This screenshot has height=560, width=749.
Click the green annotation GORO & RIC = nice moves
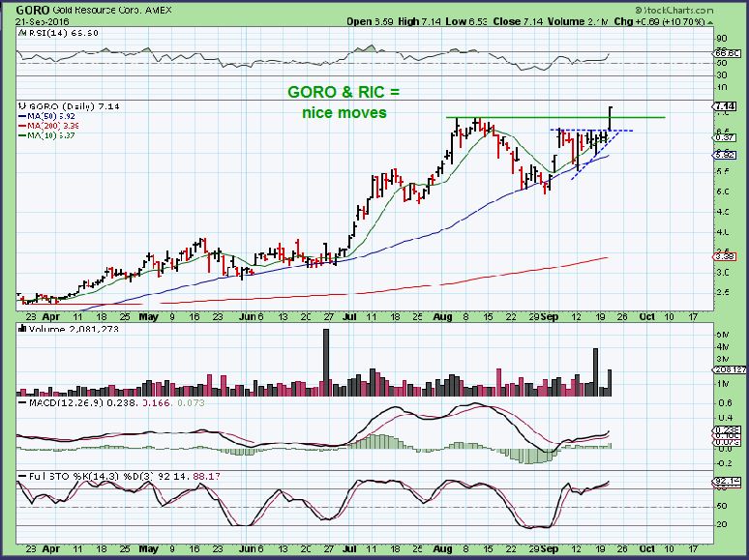click(x=344, y=102)
